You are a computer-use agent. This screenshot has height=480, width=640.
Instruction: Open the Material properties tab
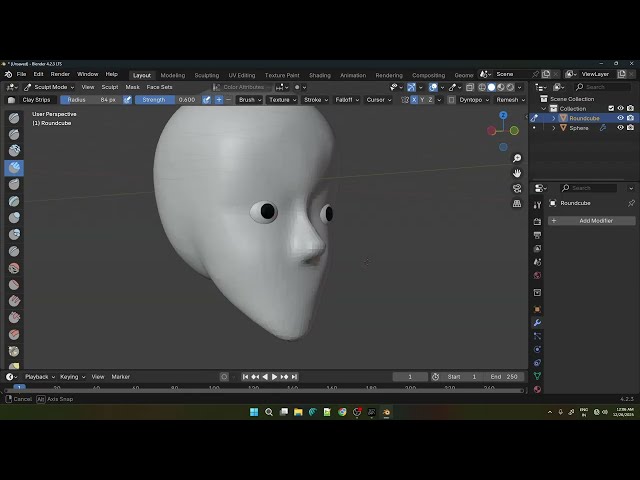tap(537, 389)
